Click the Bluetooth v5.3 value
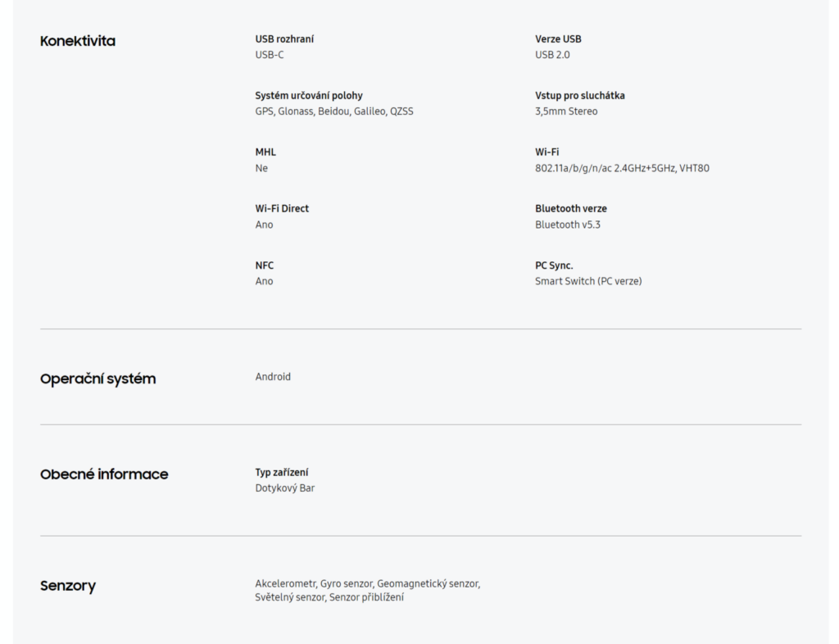Image resolution: width=839 pixels, height=644 pixels. 568,224
